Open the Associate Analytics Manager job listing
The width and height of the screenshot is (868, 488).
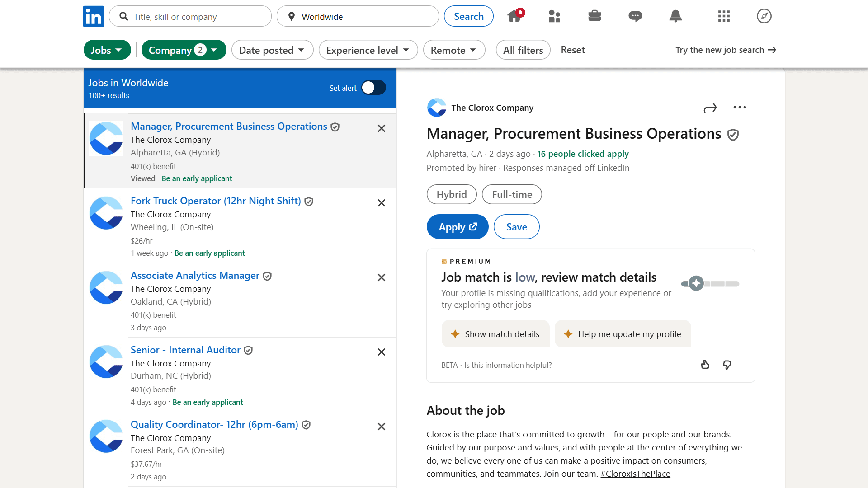click(x=195, y=275)
